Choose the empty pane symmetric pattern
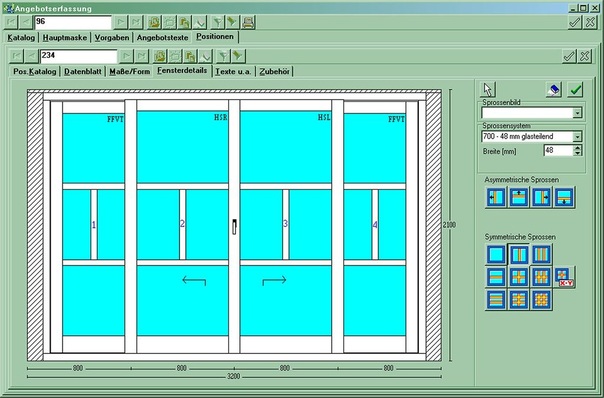Screen dimensions: 604x398 point(496,255)
